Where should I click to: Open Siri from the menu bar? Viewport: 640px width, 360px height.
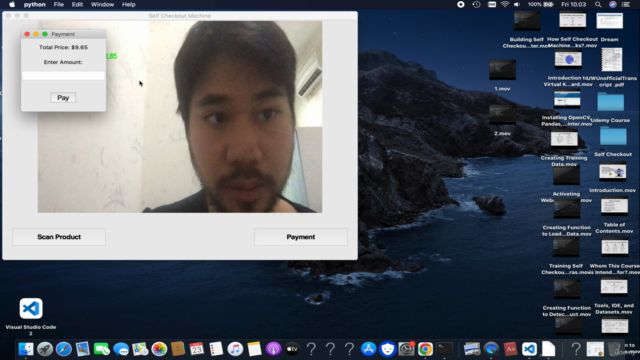613,4
